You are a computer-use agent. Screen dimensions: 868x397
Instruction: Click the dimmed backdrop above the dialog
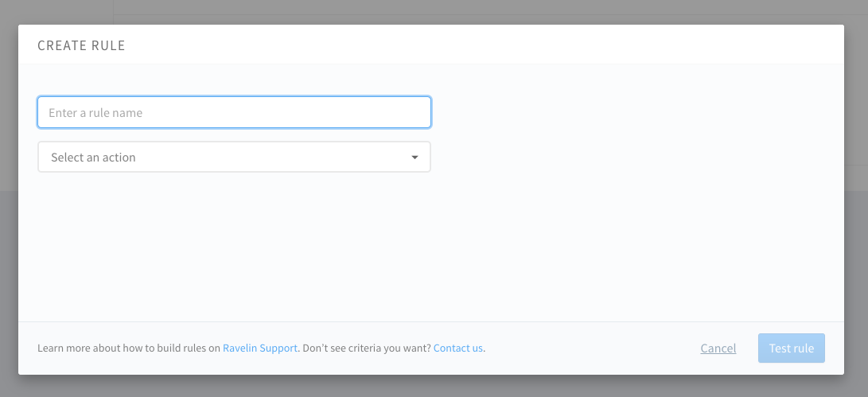tap(434, 11)
